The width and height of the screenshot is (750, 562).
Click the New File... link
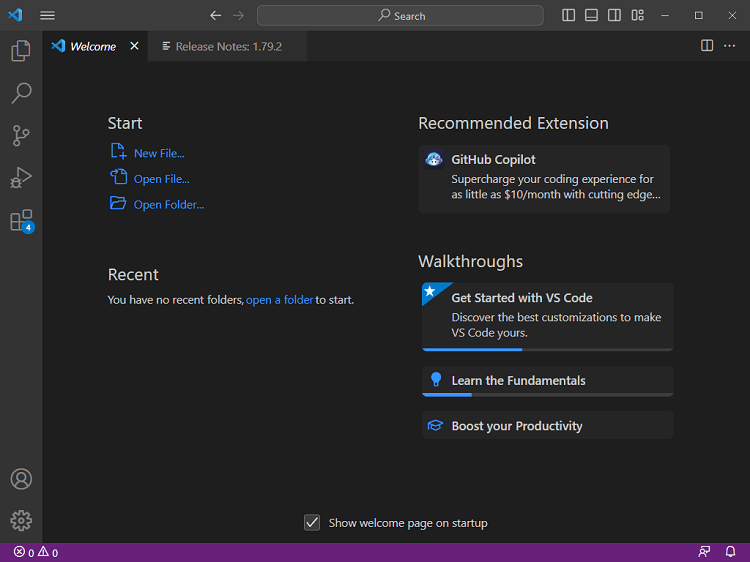(x=159, y=154)
